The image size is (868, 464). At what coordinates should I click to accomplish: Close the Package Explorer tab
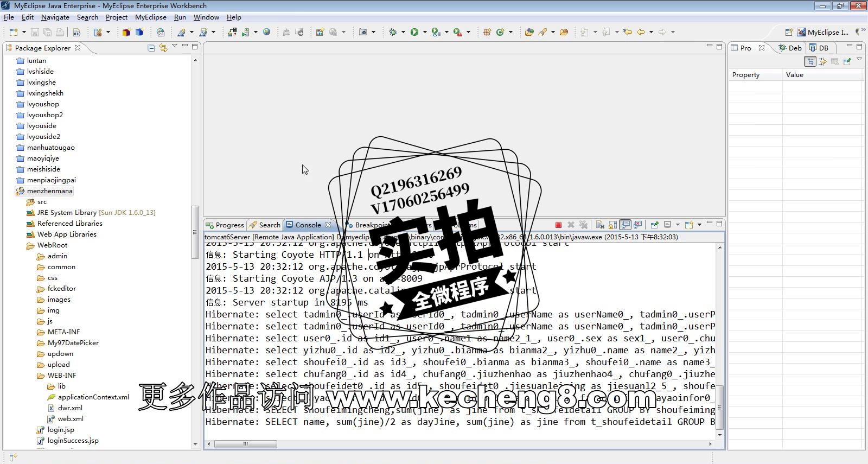tap(78, 48)
